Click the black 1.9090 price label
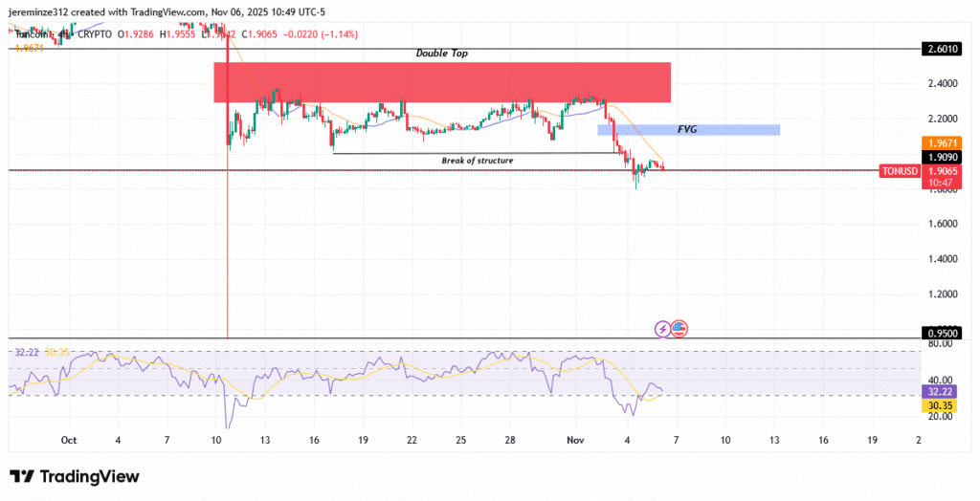 point(943,158)
